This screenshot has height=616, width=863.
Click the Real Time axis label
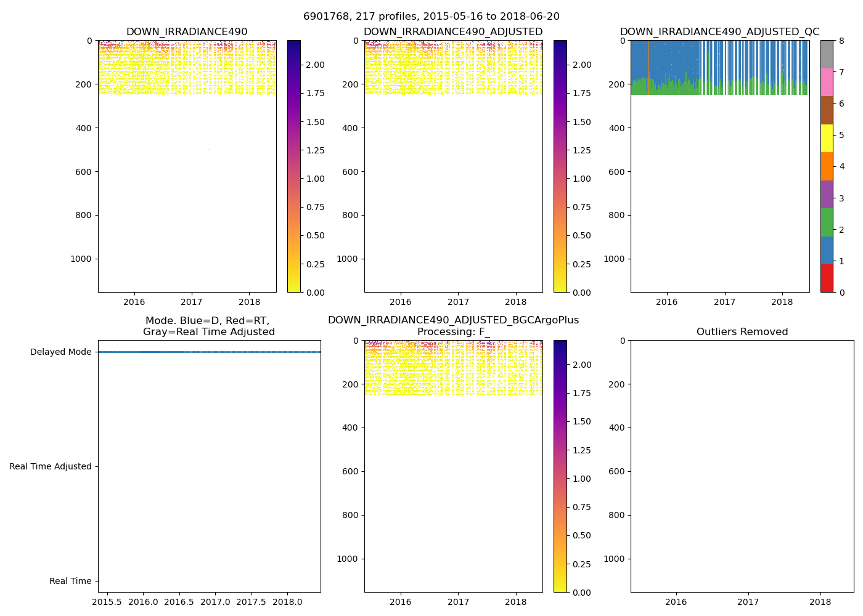[70, 582]
